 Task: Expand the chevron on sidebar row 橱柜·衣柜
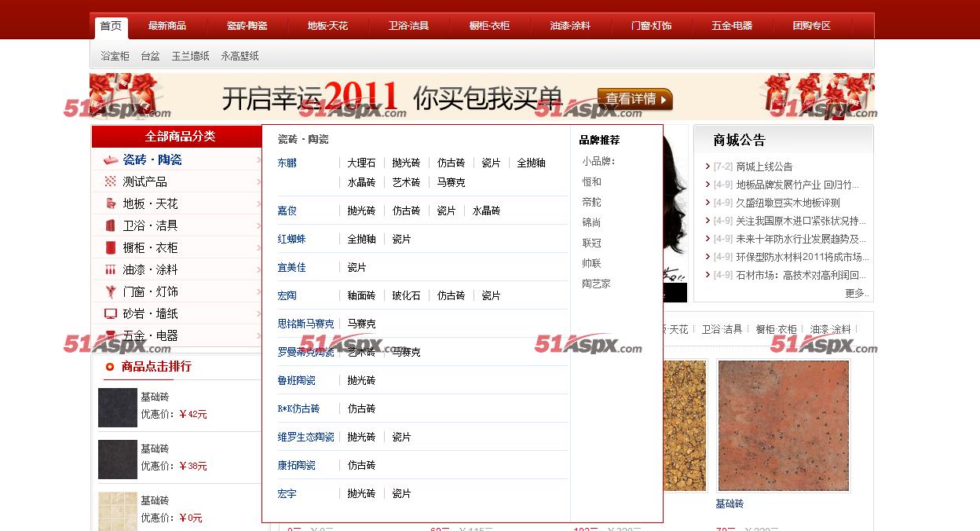pos(258,247)
